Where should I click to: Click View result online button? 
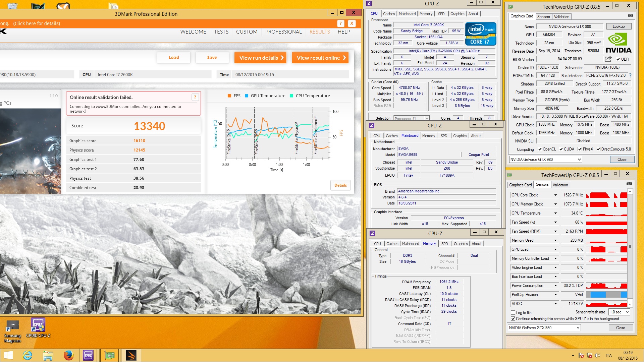(x=320, y=58)
